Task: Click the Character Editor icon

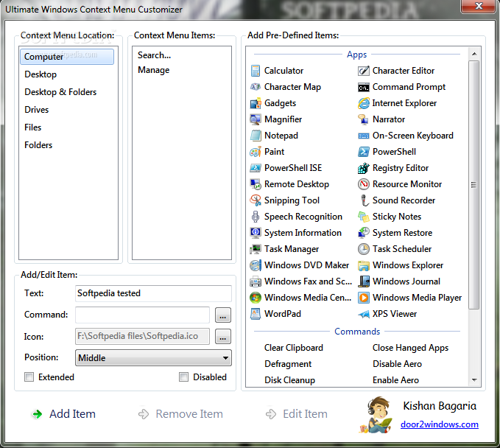Action: 364,71
